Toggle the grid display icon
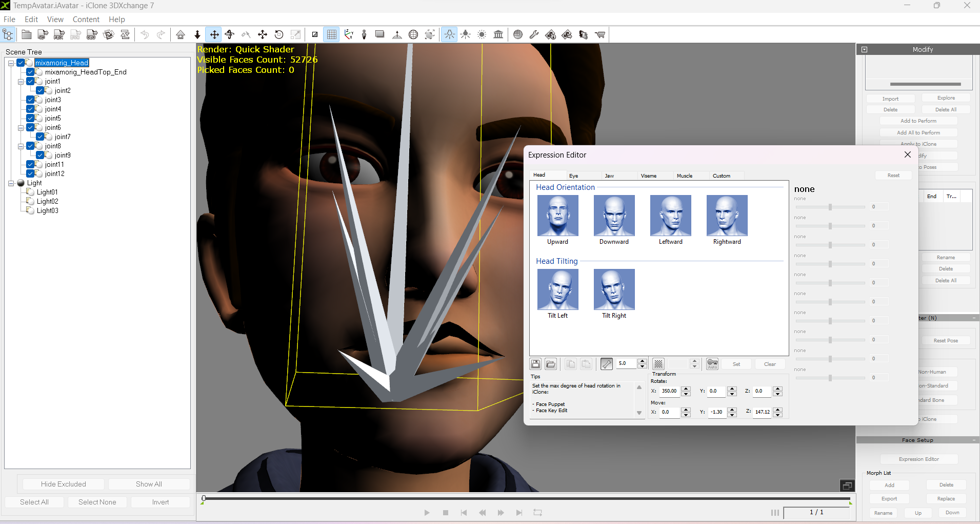 click(x=332, y=35)
